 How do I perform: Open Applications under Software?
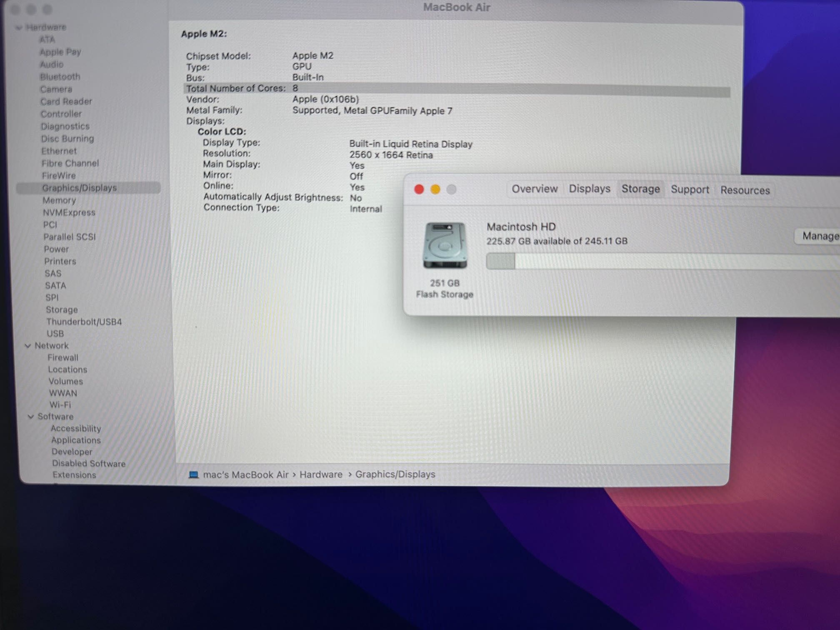click(76, 440)
